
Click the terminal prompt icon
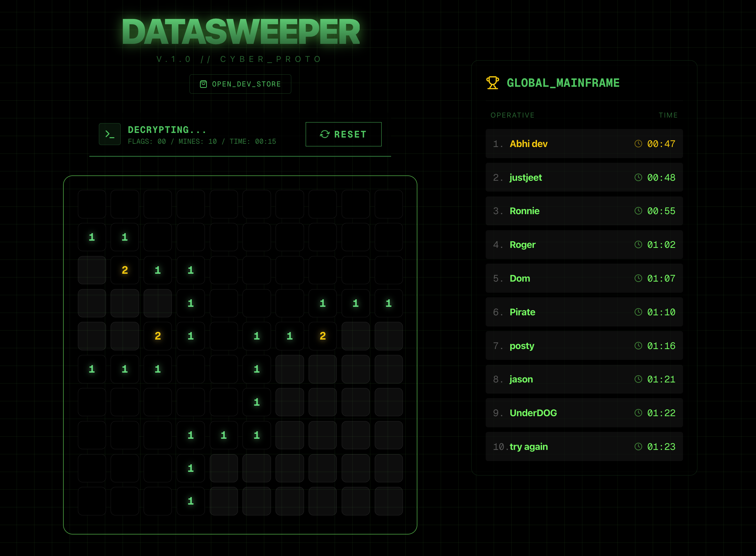click(x=110, y=134)
